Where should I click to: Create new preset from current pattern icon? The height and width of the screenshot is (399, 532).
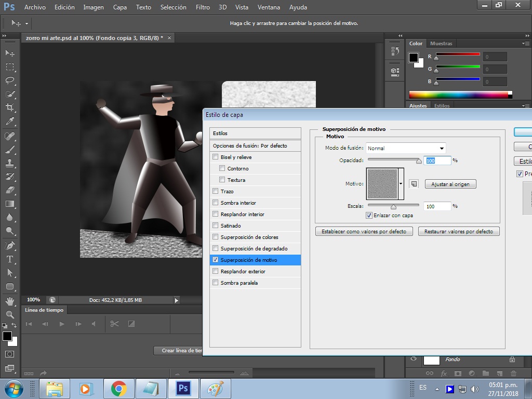[x=414, y=184]
